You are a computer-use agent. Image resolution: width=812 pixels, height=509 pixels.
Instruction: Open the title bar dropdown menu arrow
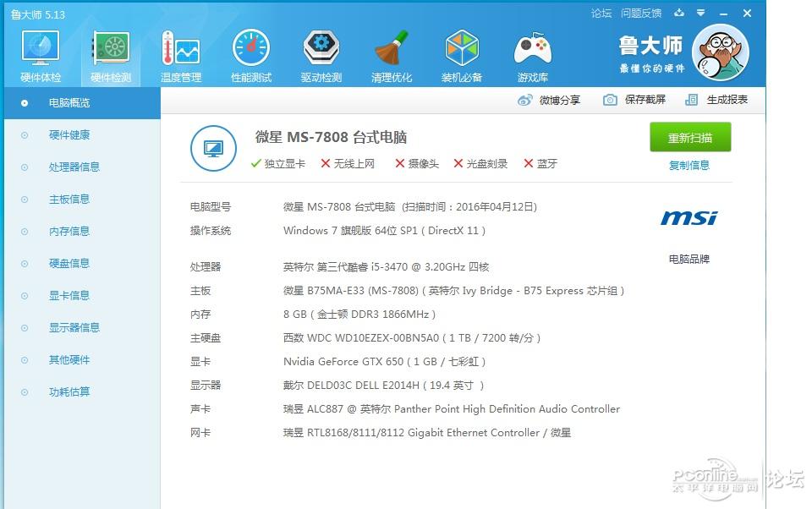[x=700, y=13]
